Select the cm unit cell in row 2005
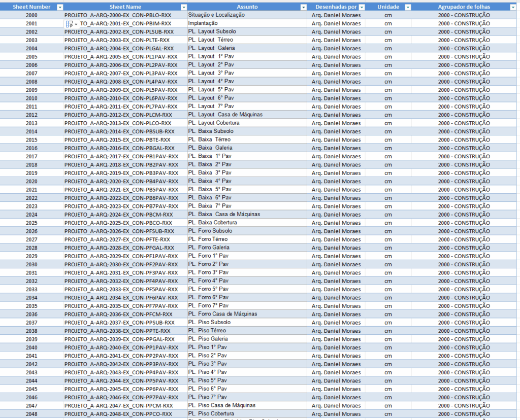The image size is (520, 420). (388, 57)
